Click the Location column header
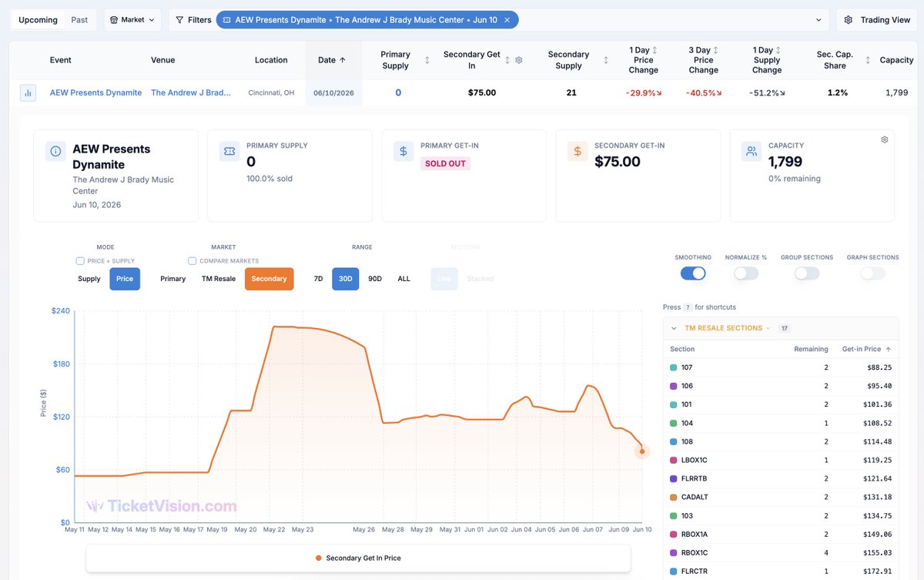This screenshot has width=924, height=580. coord(271,60)
